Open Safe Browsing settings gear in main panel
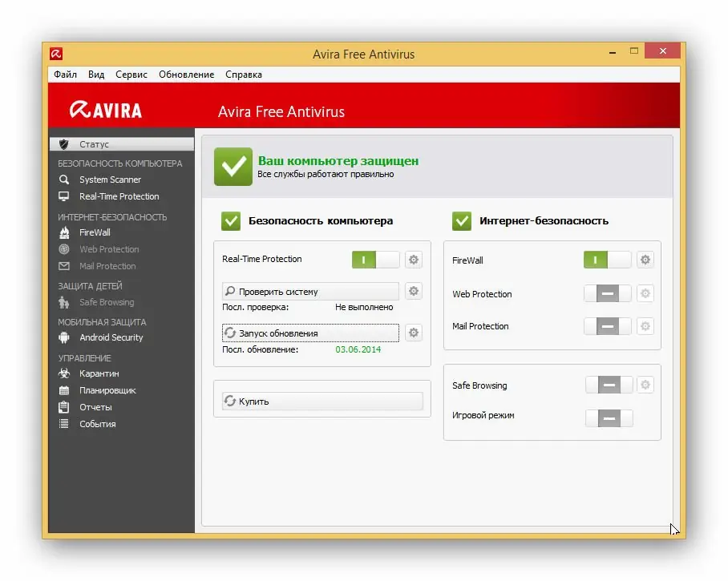 [x=645, y=385]
